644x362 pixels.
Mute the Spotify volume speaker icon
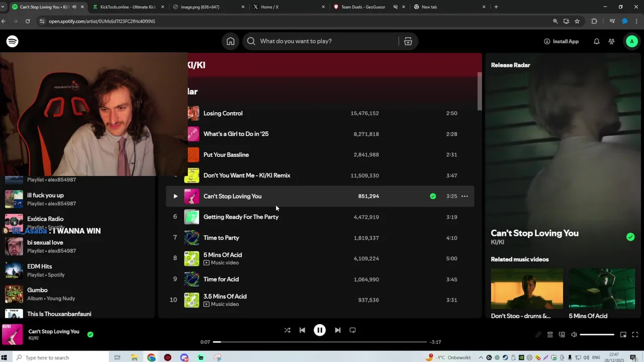[574, 335]
